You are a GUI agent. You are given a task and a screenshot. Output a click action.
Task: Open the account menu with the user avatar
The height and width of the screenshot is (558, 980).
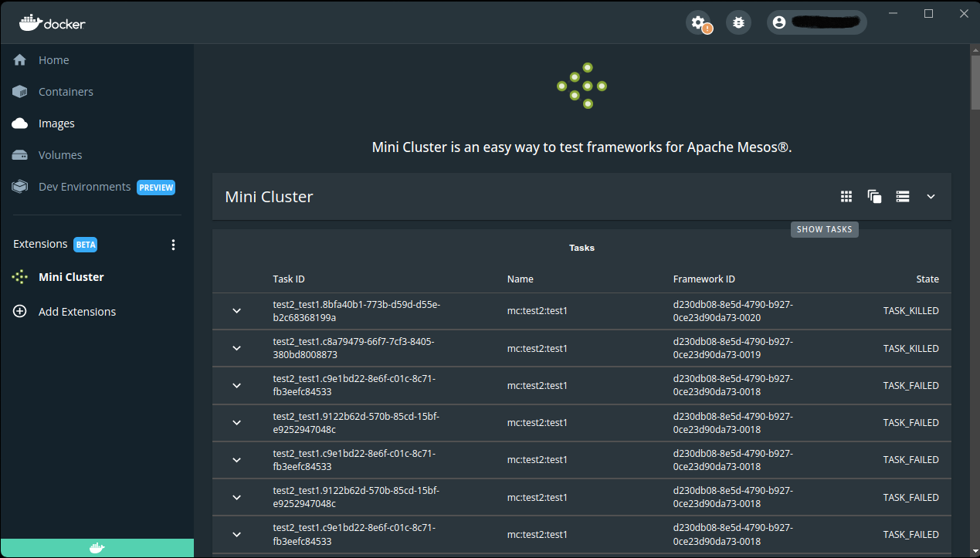tap(817, 22)
